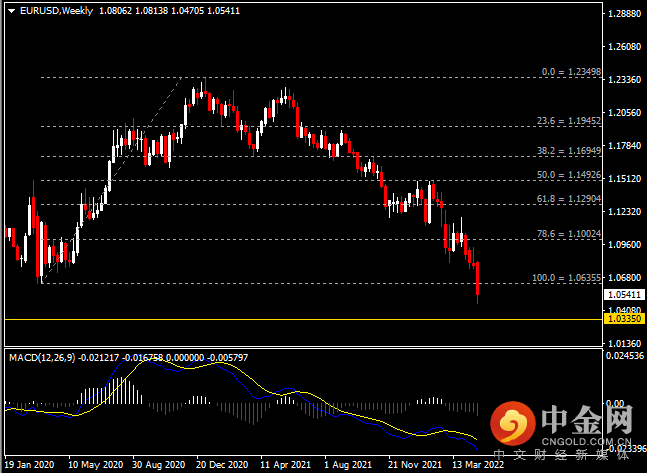
Task: Click the 13 Mar 2022 time axis marker
Action: pyautogui.click(x=478, y=465)
